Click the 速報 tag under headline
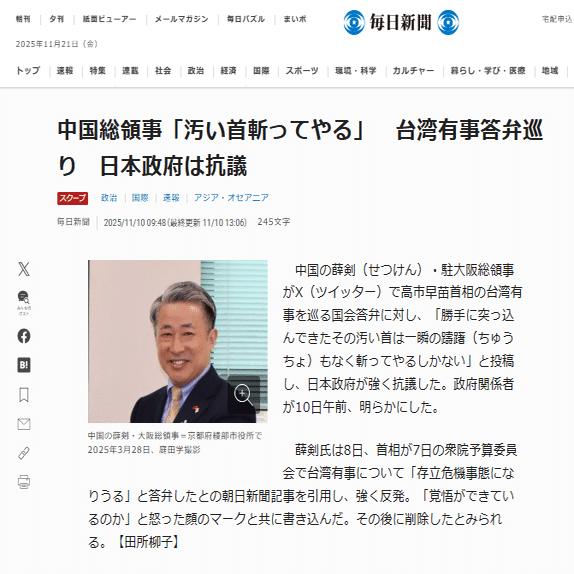This screenshot has height=574, width=574. (171, 198)
